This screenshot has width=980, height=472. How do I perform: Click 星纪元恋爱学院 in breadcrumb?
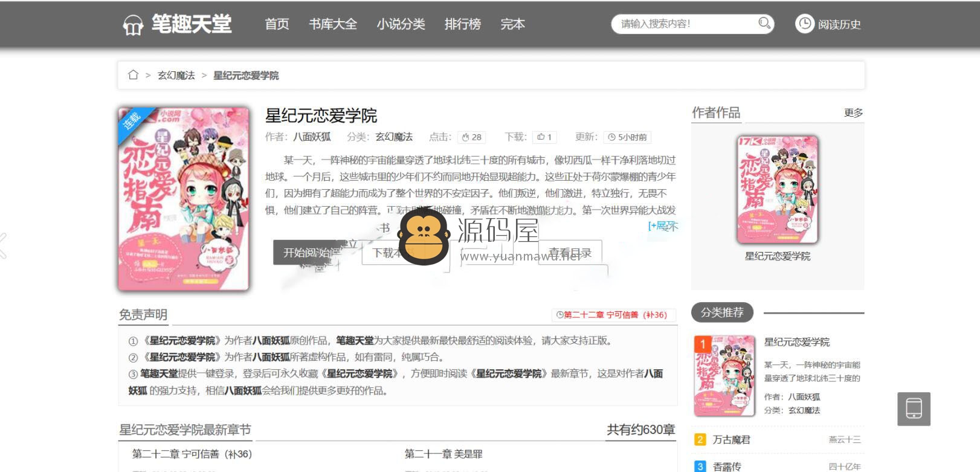tap(246, 76)
